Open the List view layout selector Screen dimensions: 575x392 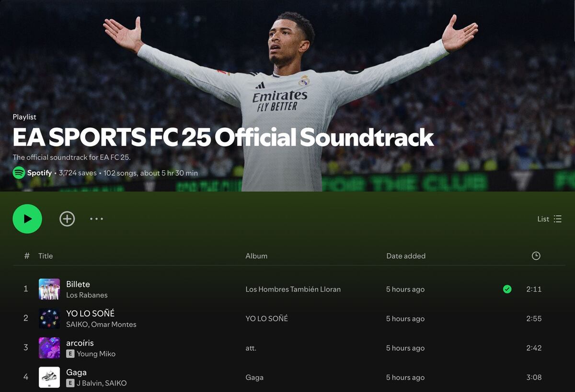(549, 219)
